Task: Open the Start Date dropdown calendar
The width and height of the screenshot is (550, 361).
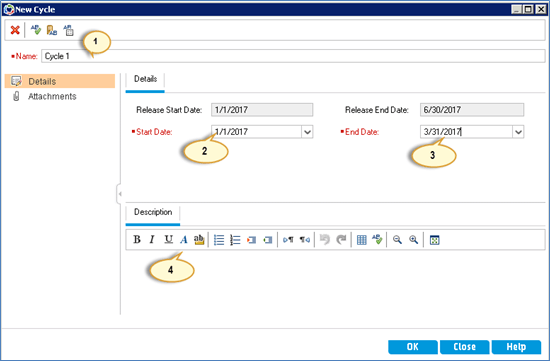Action: (307, 132)
